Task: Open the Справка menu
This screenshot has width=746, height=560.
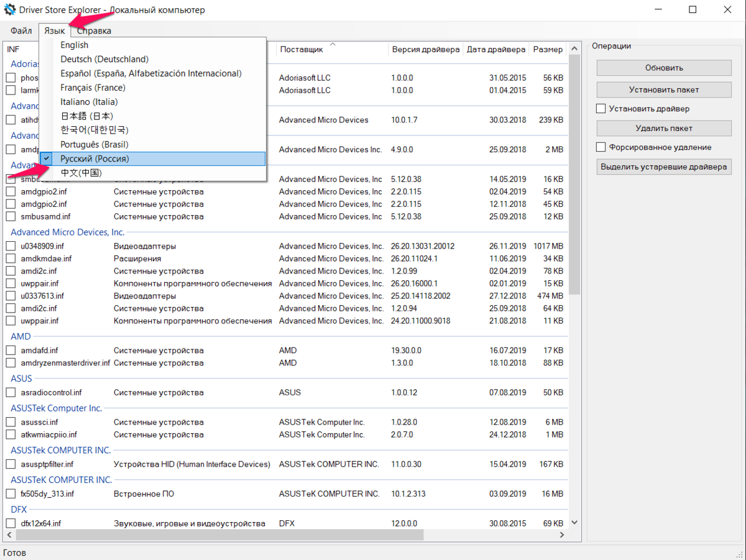Action: pyautogui.click(x=94, y=30)
